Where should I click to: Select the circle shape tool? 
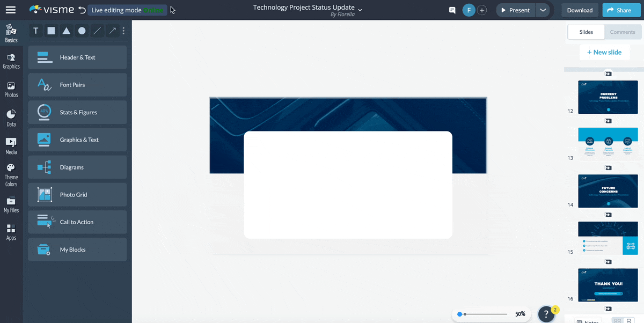tap(82, 31)
